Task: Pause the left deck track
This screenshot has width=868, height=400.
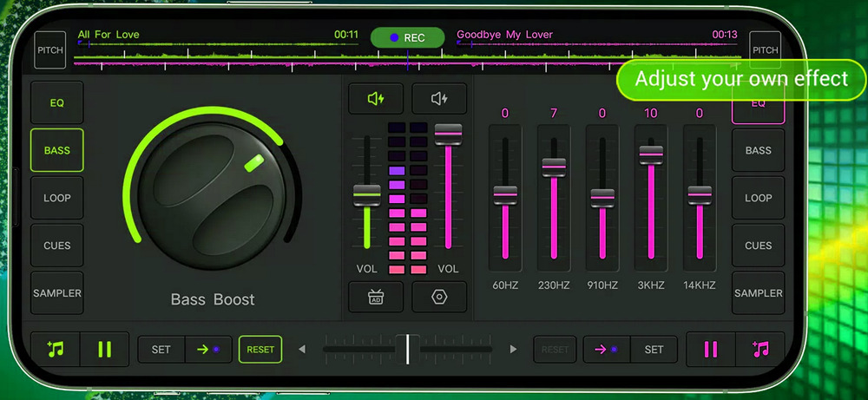Action: [x=105, y=350]
